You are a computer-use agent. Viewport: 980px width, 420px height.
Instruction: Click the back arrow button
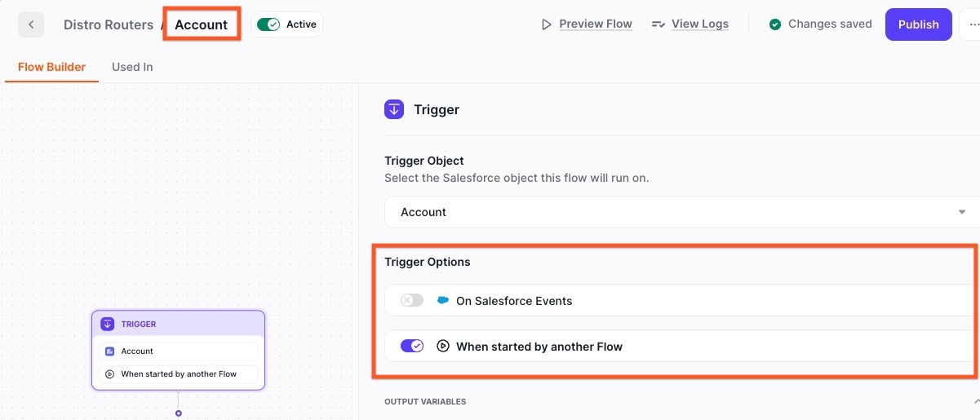pos(31,24)
